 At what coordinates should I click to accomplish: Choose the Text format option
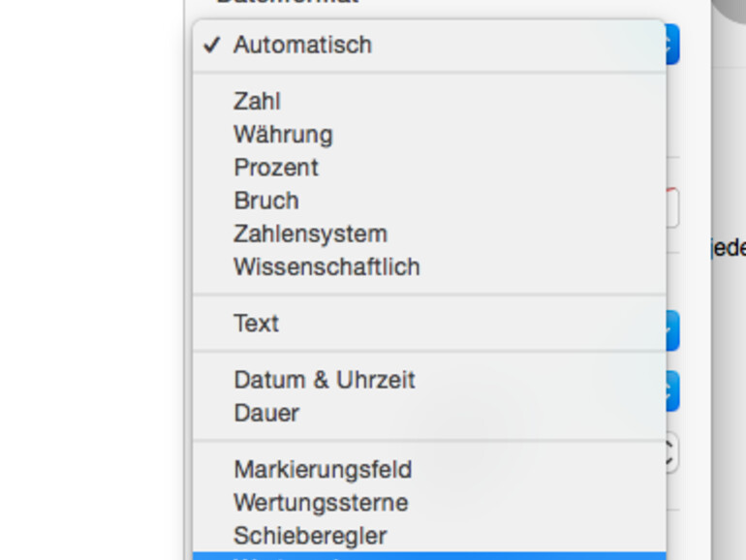tap(256, 323)
